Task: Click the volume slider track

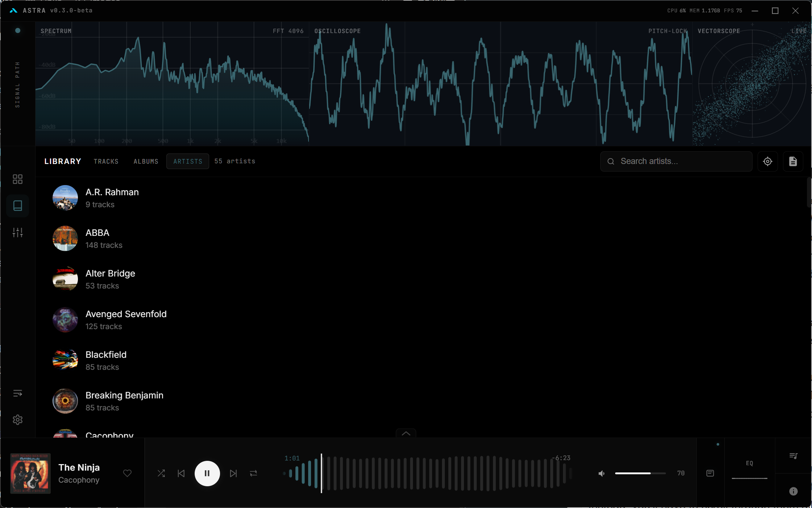Action: [640, 473]
